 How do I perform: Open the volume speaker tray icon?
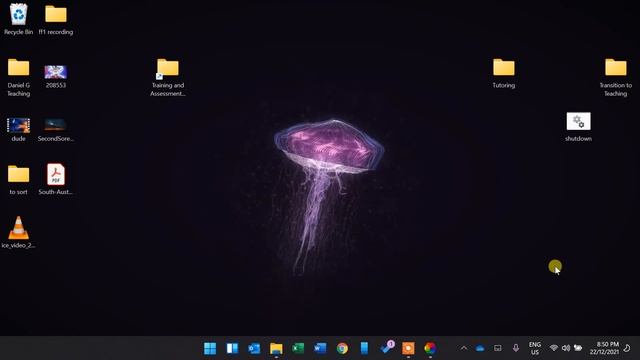[566, 348]
